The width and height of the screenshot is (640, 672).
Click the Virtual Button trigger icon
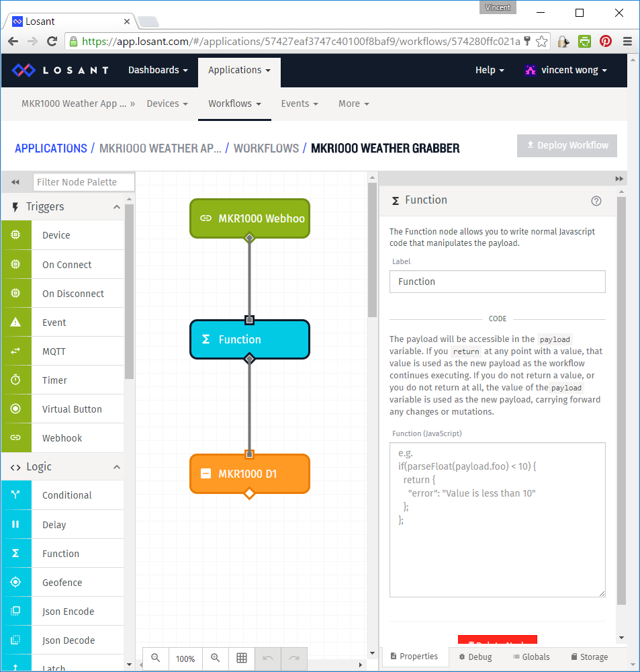click(x=16, y=409)
